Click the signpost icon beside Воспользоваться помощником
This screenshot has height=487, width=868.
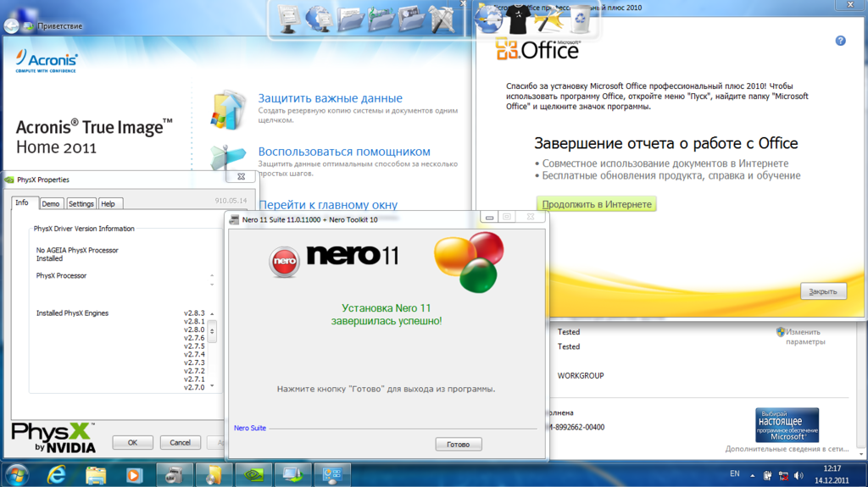click(227, 157)
